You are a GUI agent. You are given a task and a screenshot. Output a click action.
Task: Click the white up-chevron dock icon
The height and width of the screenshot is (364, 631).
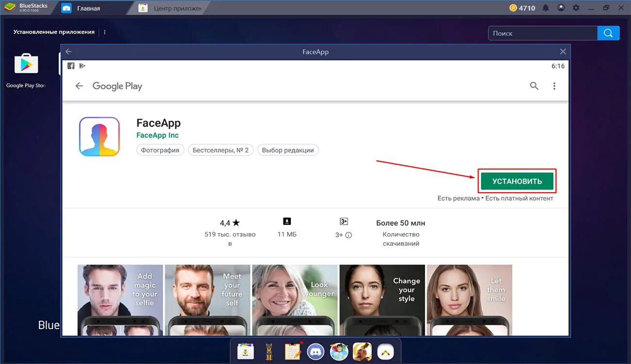(x=385, y=351)
